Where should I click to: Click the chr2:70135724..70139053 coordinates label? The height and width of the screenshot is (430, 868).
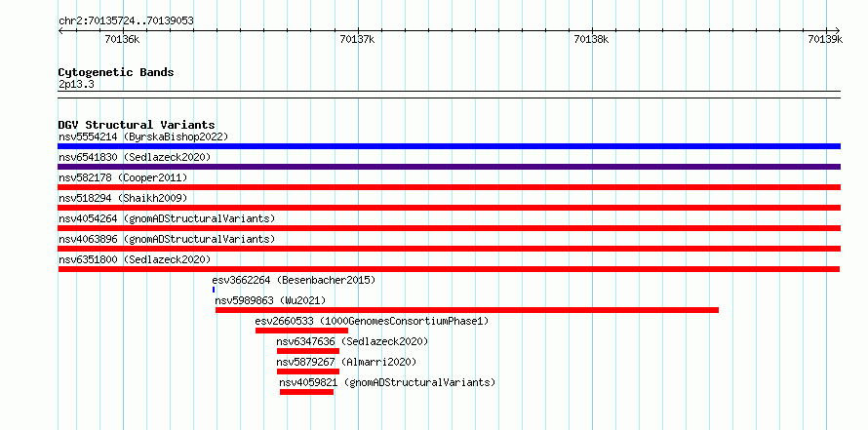[126, 21]
